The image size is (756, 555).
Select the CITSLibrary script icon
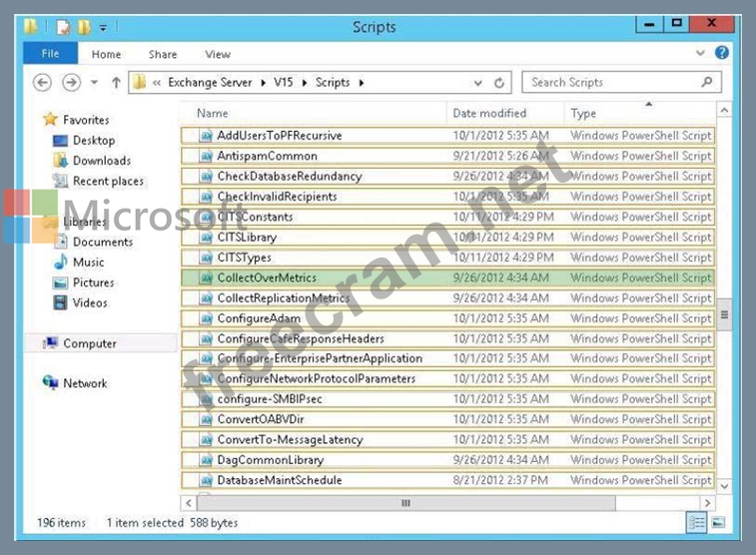(x=206, y=238)
